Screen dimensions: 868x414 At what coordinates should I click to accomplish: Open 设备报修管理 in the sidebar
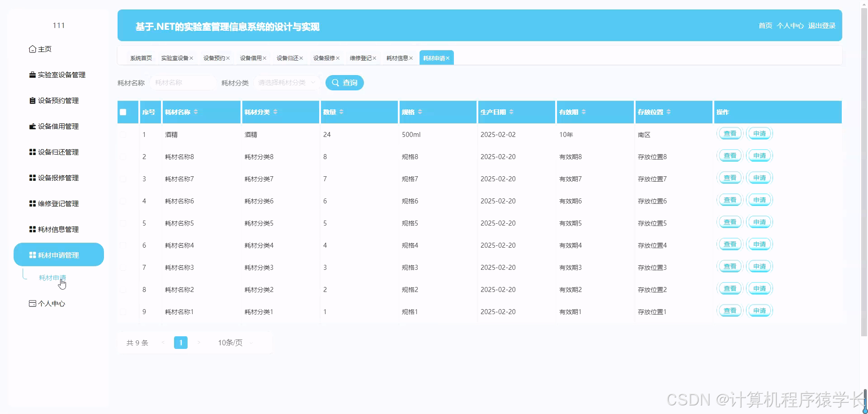58,178
